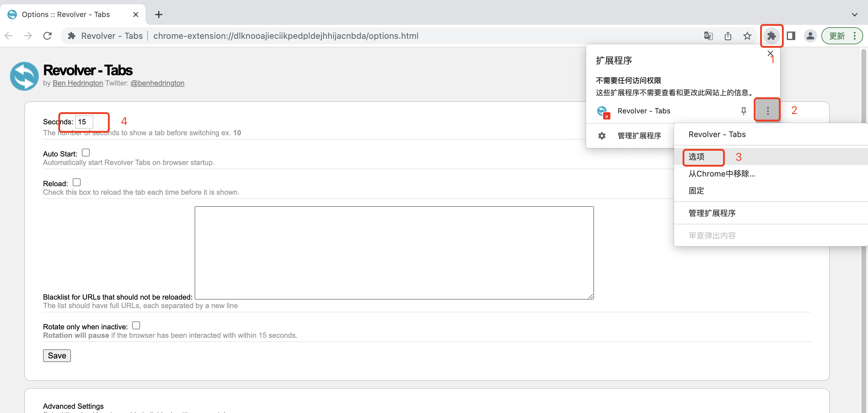This screenshot has height=413, width=868.
Task: Click the Blacklist URLs text area
Action: [394, 253]
